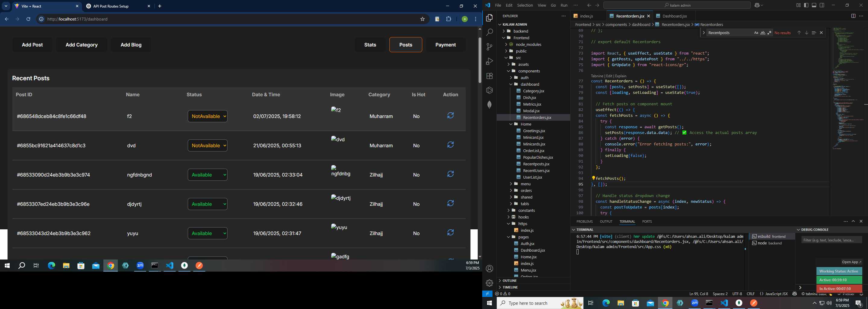This screenshot has width=868, height=309.
Task: Bookmark this page with the star icon
Action: (x=423, y=19)
